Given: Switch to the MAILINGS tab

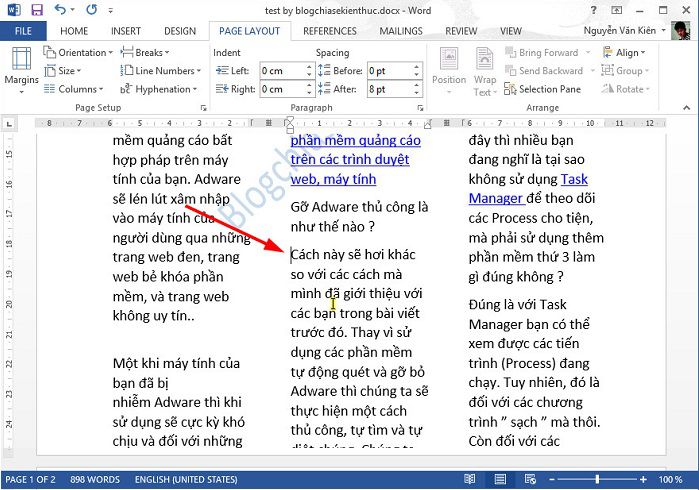Looking at the screenshot, I should pyautogui.click(x=401, y=31).
